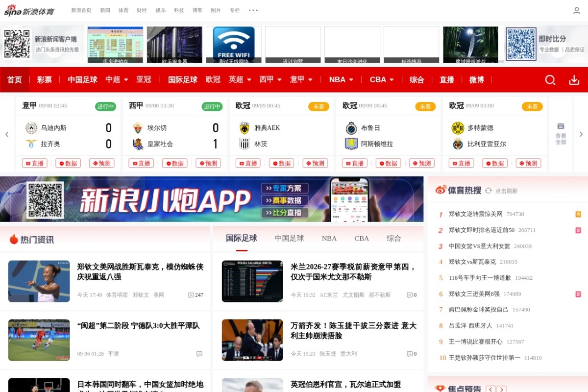Click the search magnifier in red navbar
Image resolution: width=588 pixels, height=392 pixels.
pos(550,80)
